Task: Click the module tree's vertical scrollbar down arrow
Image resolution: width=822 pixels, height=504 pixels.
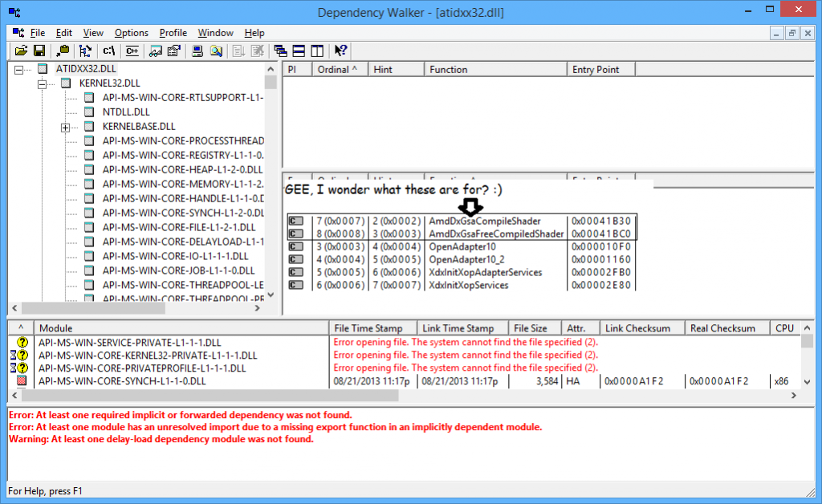Action: pos(271,295)
